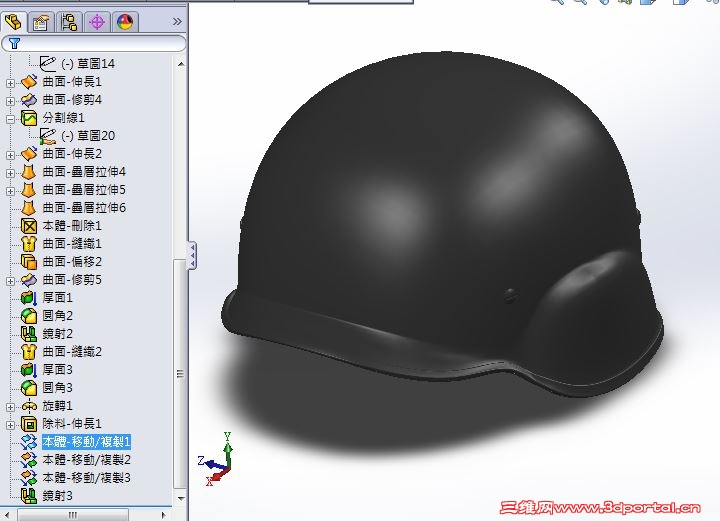Switch to the ConfigurationManager tab
This screenshot has height=521, width=720.
[69, 22]
